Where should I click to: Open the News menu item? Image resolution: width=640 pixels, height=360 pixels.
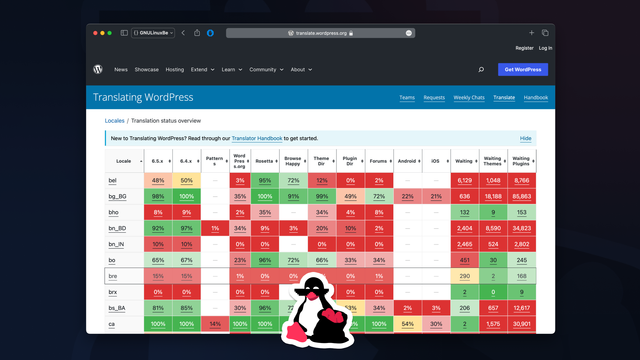pyautogui.click(x=121, y=70)
